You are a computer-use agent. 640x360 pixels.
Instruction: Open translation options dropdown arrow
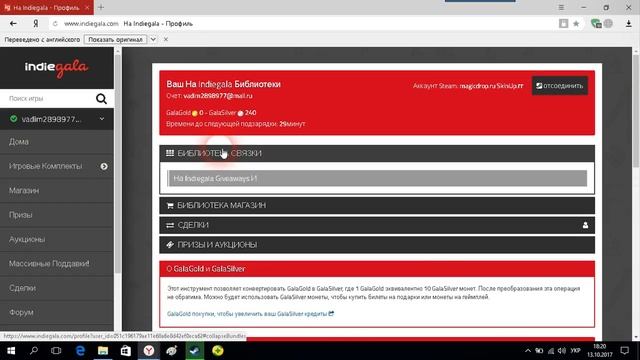pos(153,40)
